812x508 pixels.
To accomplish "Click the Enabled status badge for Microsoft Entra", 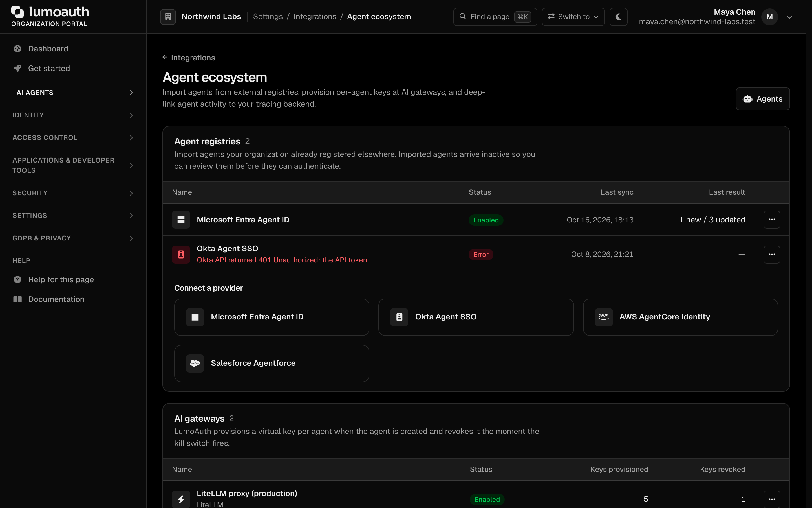I will (486, 220).
